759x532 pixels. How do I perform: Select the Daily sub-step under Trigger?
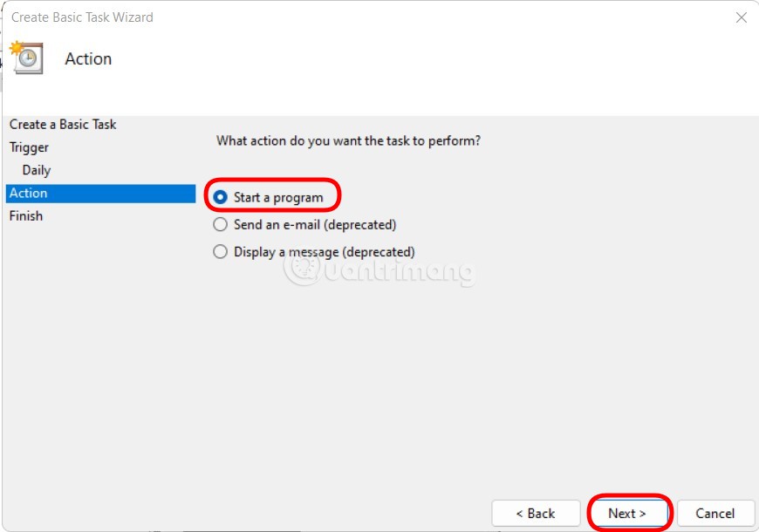37,170
